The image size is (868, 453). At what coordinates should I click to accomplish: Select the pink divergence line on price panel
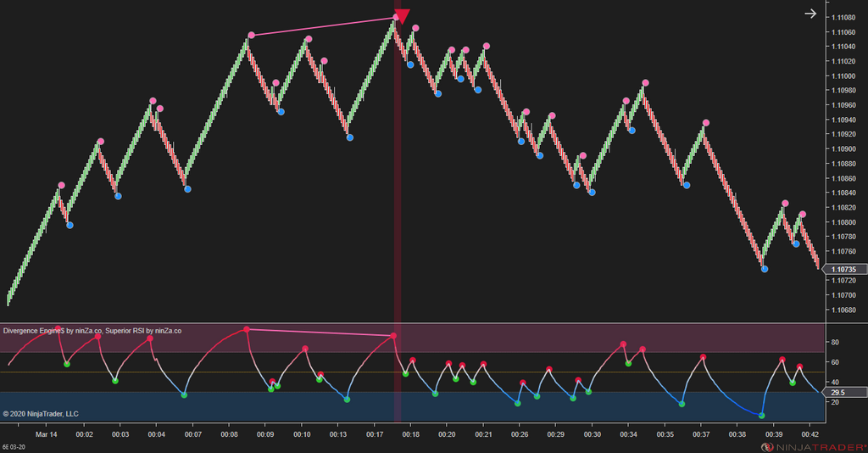pyautogui.click(x=323, y=26)
